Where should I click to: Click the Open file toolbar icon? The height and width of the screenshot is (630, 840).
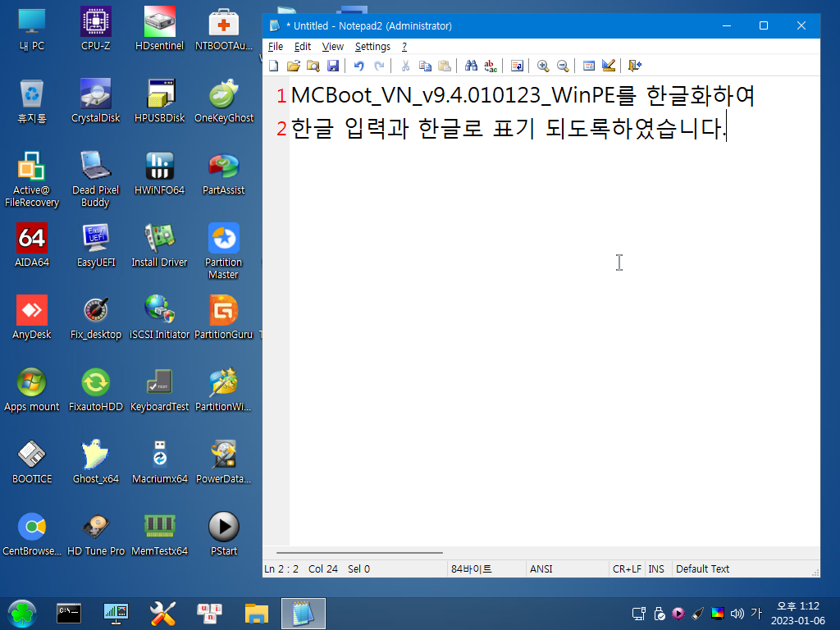tap(293, 66)
